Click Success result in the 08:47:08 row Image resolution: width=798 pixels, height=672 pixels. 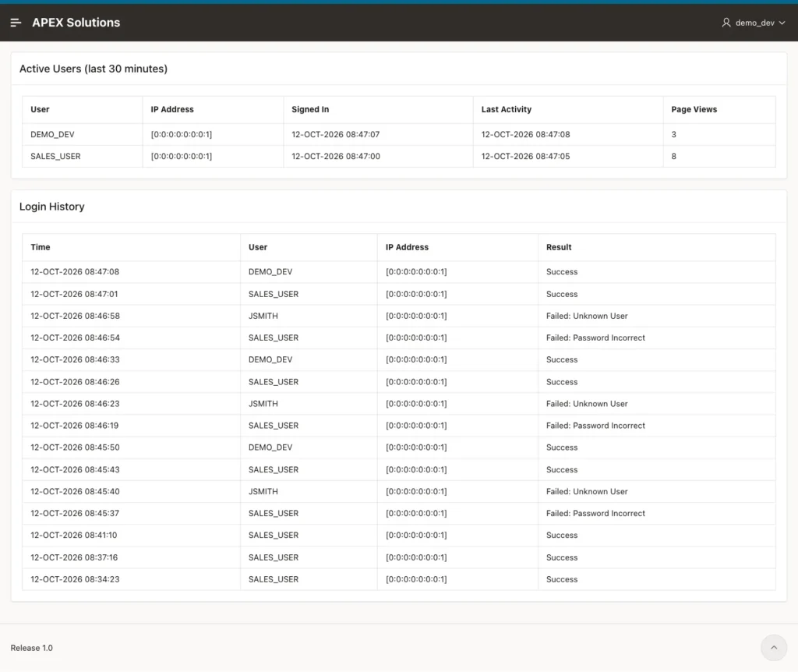(562, 272)
